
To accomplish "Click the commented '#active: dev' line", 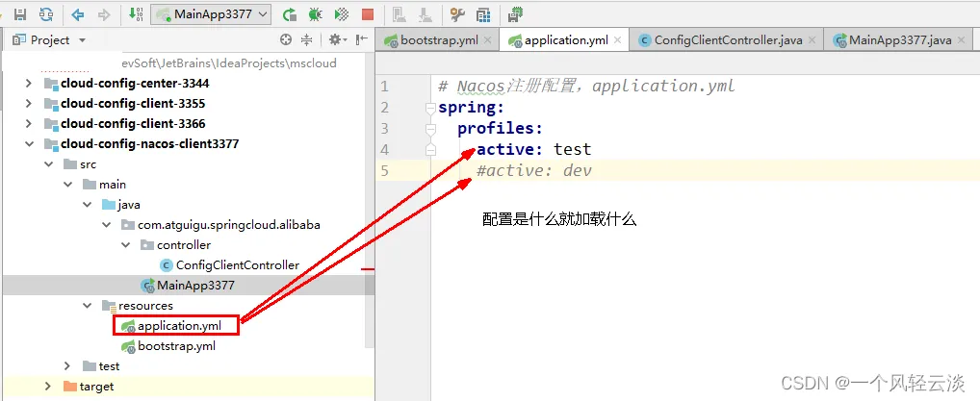I will pyautogui.click(x=533, y=170).
